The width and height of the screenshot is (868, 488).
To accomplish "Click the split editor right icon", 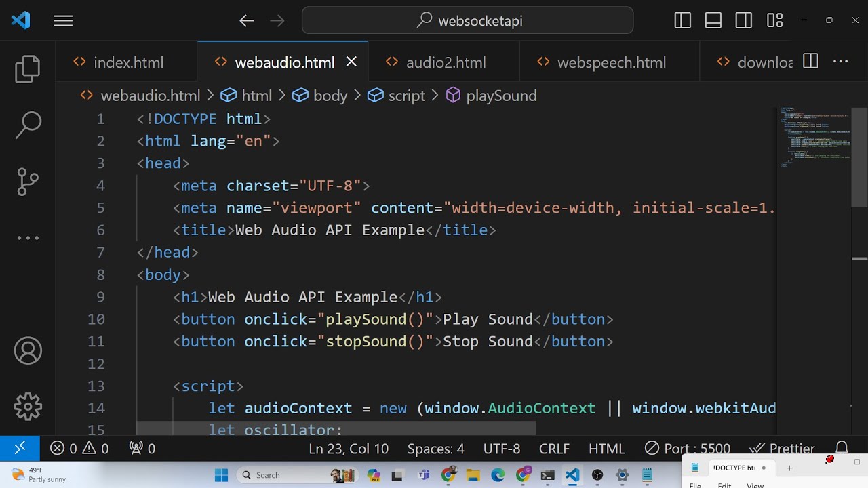I will [x=810, y=62].
